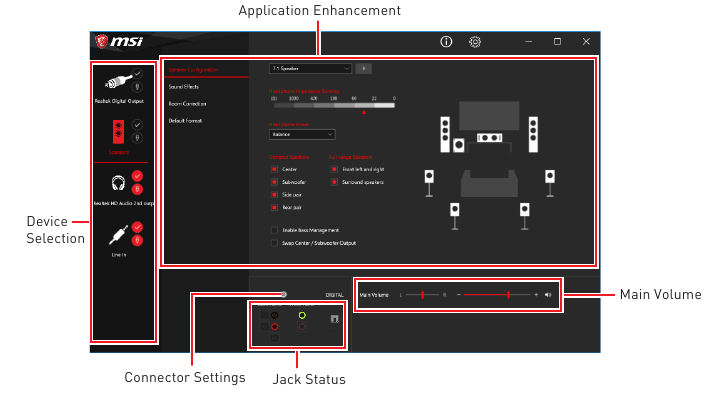
Task: Open the settings gear in title bar
Action: point(475,42)
